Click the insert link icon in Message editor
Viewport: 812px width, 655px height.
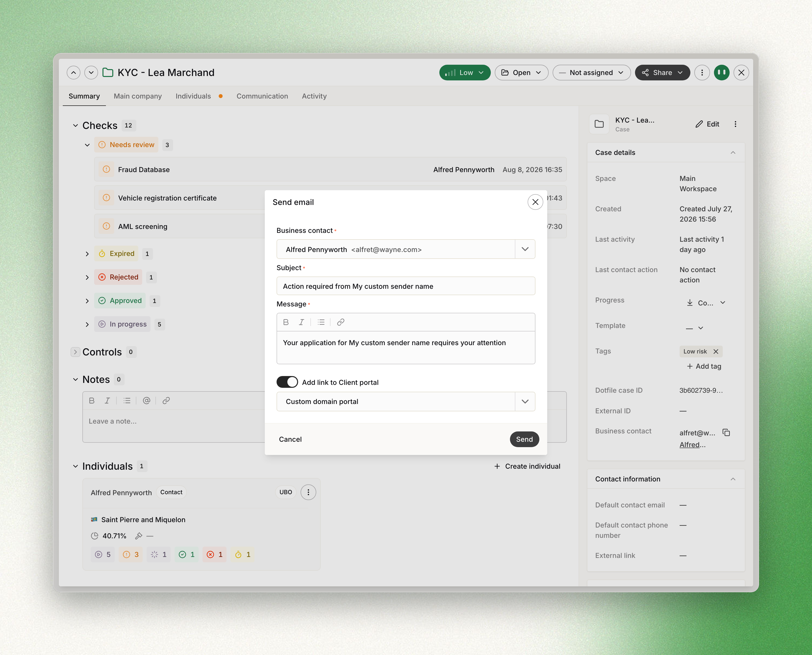coord(340,322)
